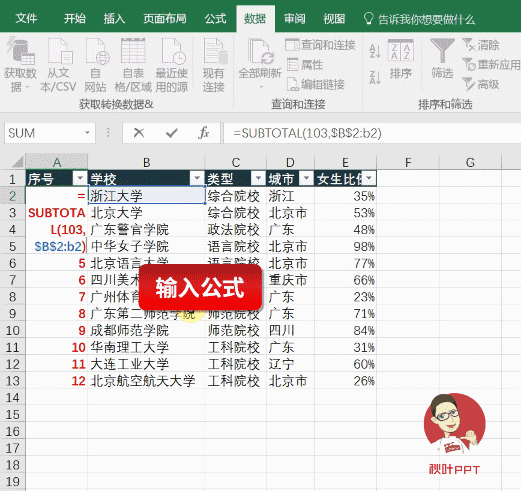Select column A header
The width and height of the screenshot is (521, 491).
point(57,162)
